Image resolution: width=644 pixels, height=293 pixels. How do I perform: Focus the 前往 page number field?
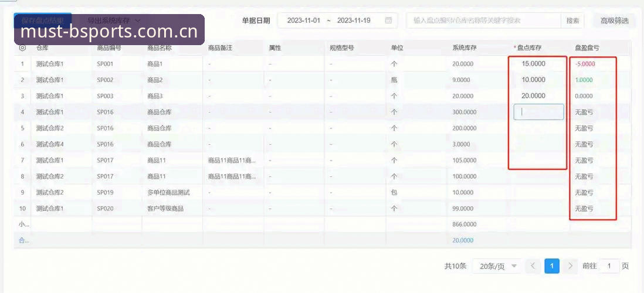[609, 266]
